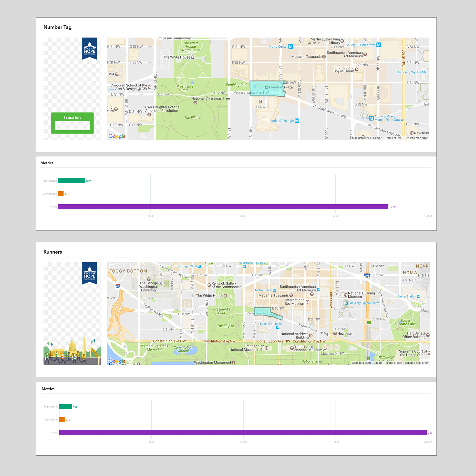The width and height of the screenshot is (476, 476).
Task: Click the Interstate 395 shield icon
Action: tap(367, 276)
